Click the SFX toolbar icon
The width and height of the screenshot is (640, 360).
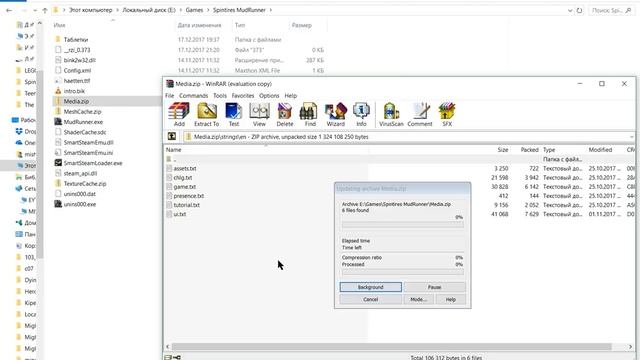[x=447, y=114]
